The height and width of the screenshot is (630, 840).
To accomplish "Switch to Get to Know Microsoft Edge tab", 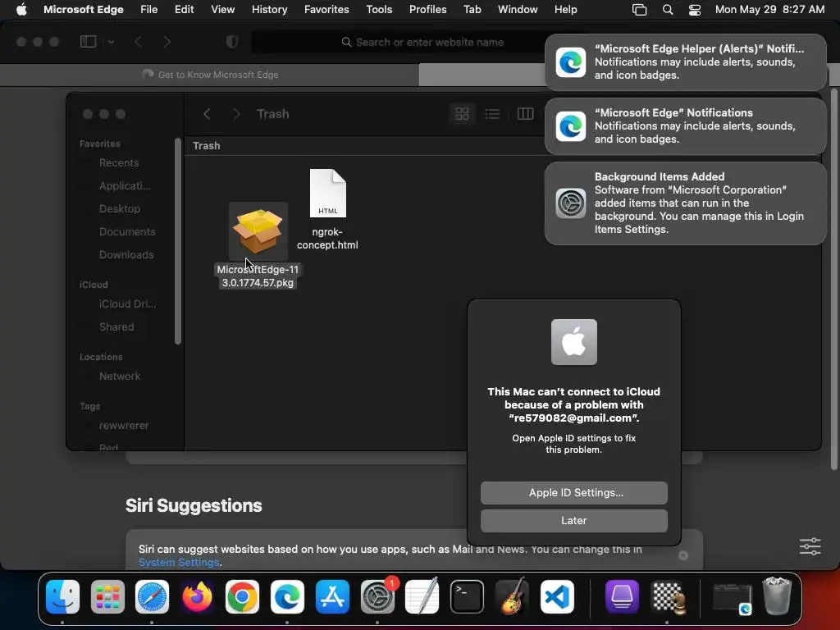I will (210, 75).
